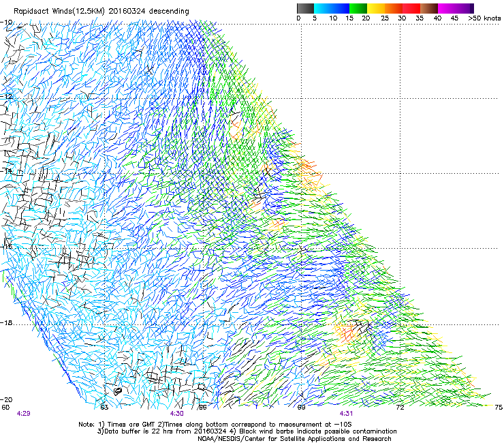
Task: Click the cyan-blue 5-15 knots legend swatch
Action: pos(332,8)
